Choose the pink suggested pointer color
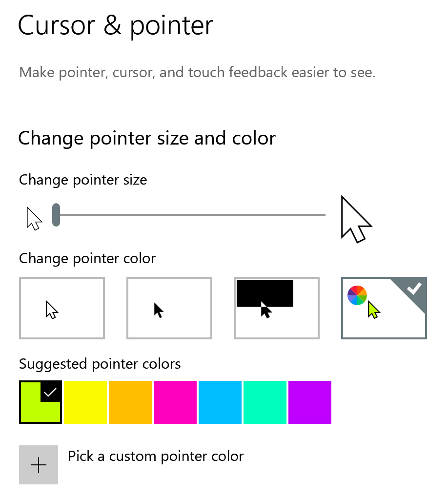 pyautogui.click(x=175, y=402)
